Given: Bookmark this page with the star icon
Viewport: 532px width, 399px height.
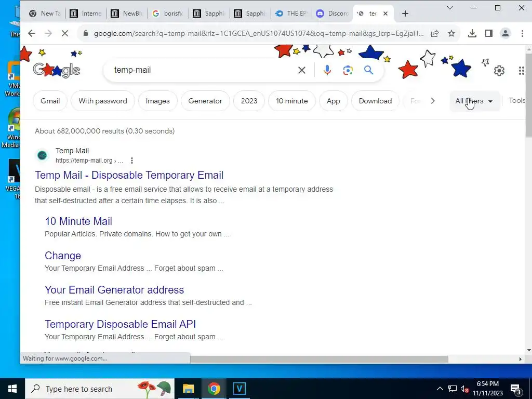Looking at the screenshot, I should (x=451, y=33).
